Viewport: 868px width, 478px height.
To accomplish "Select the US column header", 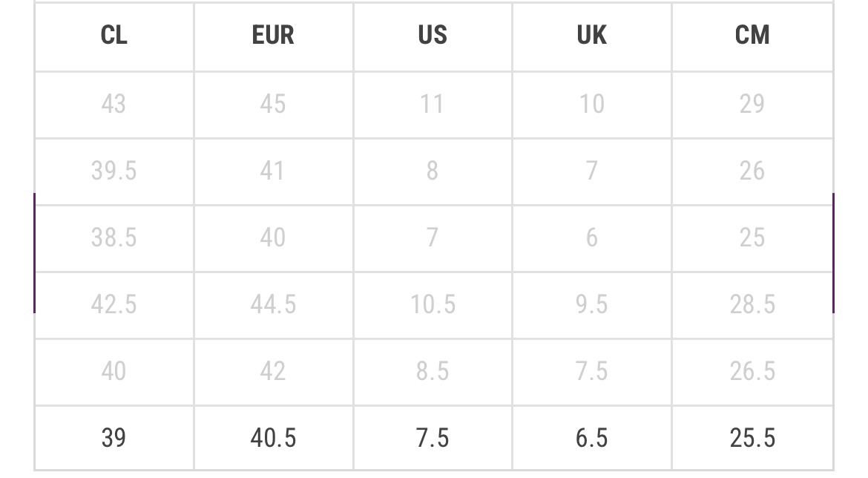I will 433,36.
